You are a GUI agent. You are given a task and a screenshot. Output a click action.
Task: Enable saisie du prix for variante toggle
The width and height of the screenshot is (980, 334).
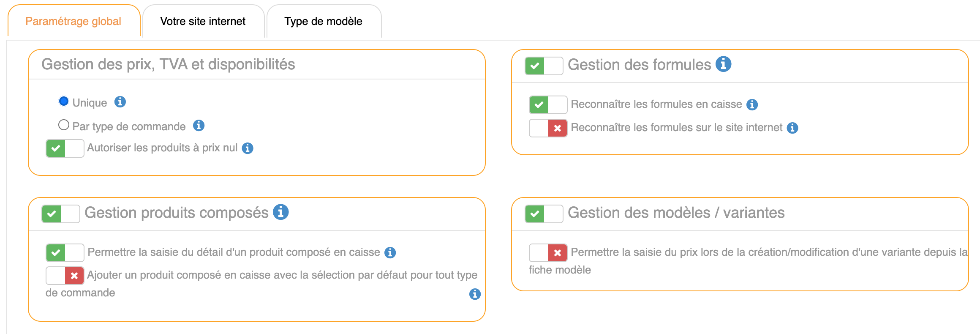pyautogui.click(x=548, y=253)
